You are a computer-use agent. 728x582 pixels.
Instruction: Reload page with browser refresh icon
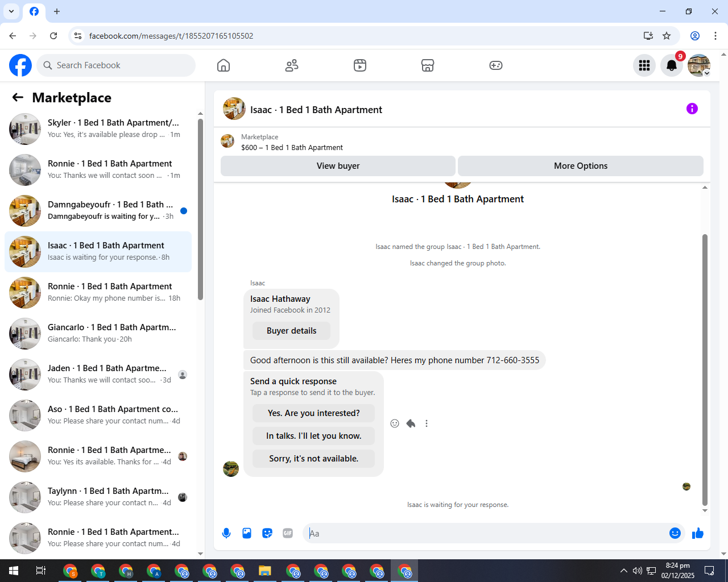pyautogui.click(x=53, y=36)
